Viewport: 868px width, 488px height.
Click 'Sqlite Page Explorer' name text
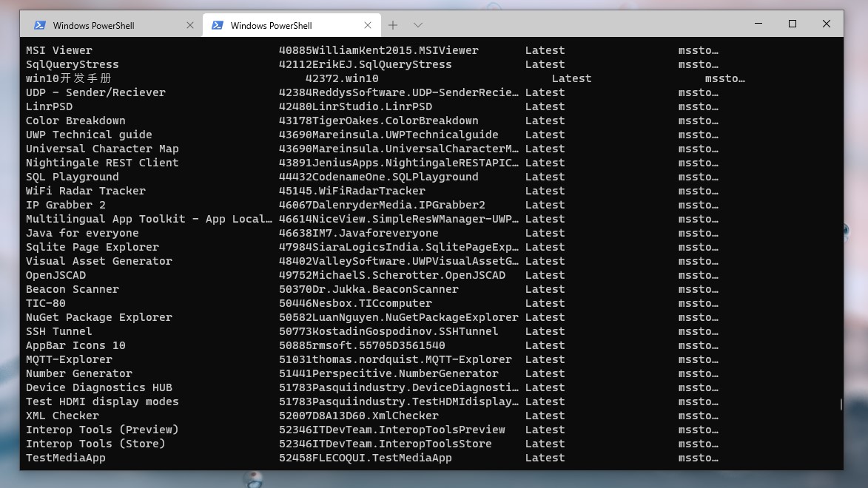(92, 247)
